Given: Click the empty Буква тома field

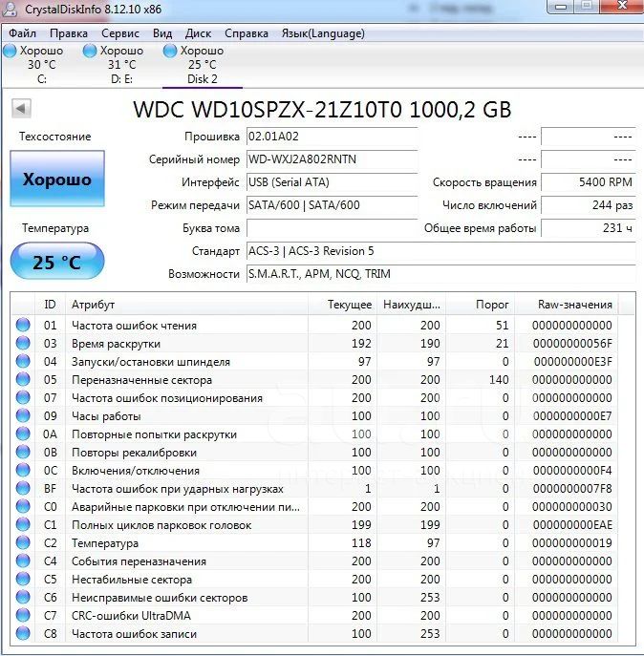Looking at the screenshot, I should (333, 228).
